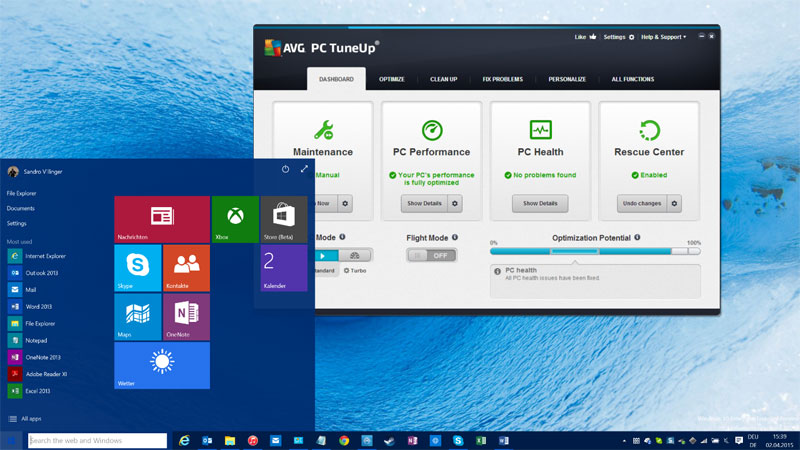Click the PC Health monitor icon
The image size is (800, 450).
(x=540, y=130)
